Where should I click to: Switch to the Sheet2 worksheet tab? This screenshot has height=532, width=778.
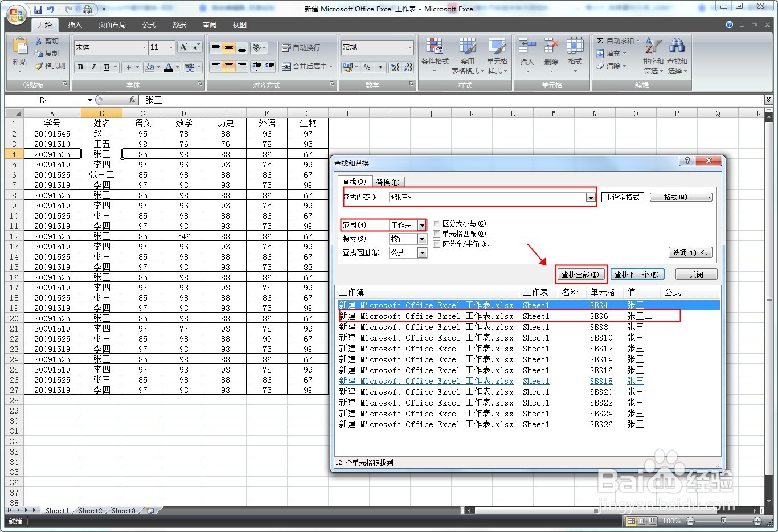[90, 511]
